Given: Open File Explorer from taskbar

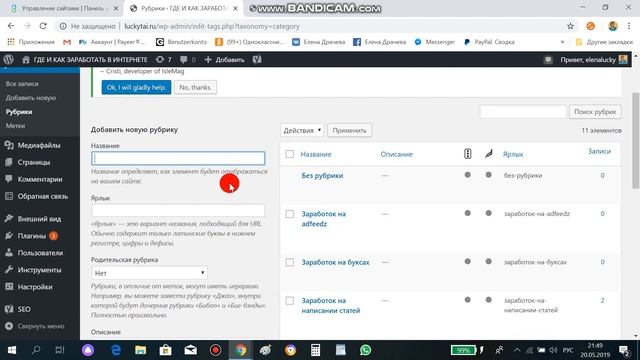Looking at the screenshot, I should (140, 350).
